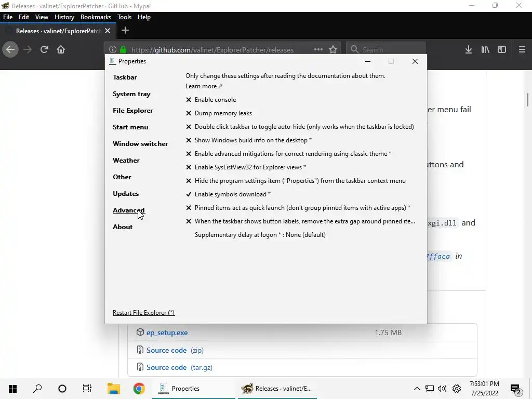The height and width of the screenshot is (399, 532).
Task: Click the gear icon in system tray
Action: 457,389
